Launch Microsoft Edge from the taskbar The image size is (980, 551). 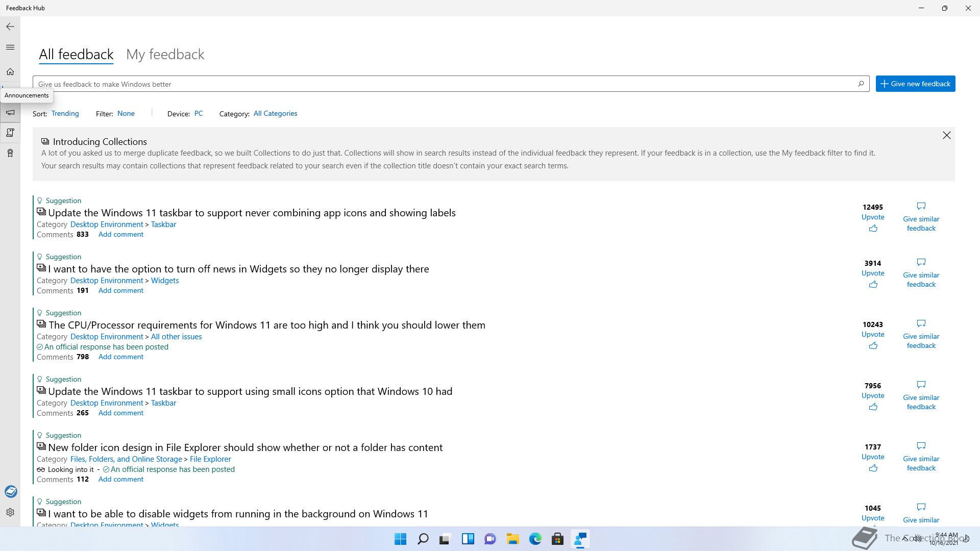click(535, 539)
